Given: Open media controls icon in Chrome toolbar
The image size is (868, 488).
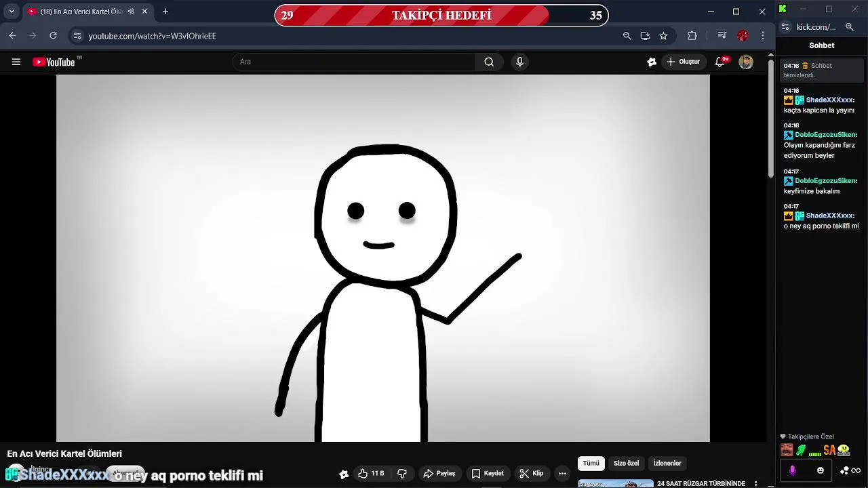Looking at the screenshot, I should coord(722,36).
